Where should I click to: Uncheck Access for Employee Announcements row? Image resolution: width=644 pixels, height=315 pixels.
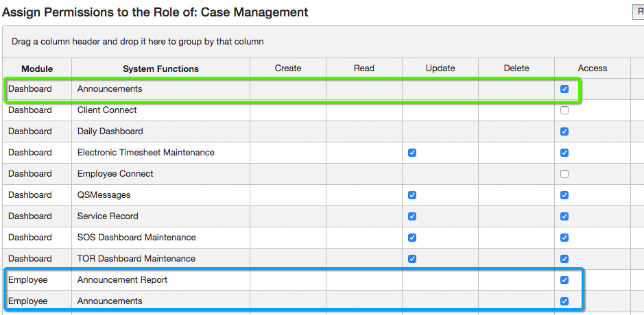point(564,301)
